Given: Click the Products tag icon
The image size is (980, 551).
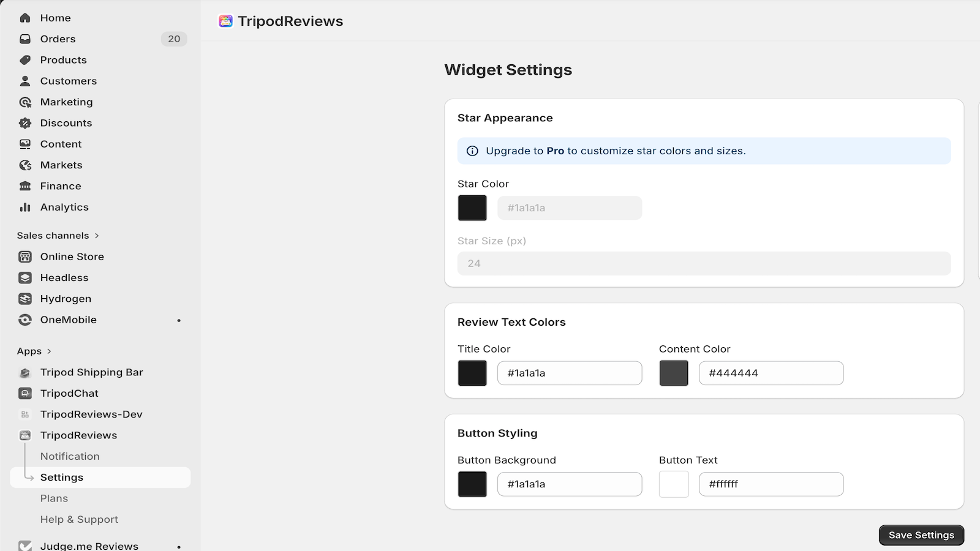Looking at the screenshot, I should coord(25,60).
